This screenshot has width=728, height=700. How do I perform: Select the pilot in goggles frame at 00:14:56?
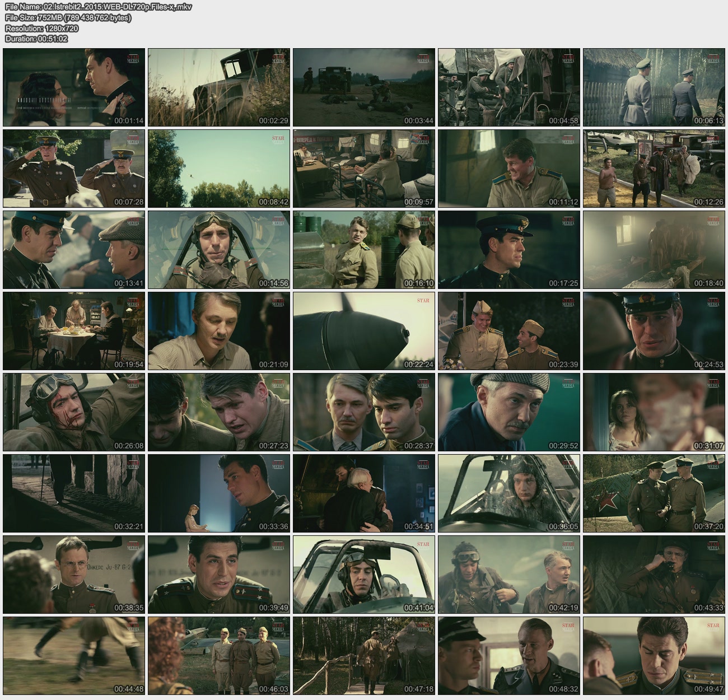pos(219,250)
